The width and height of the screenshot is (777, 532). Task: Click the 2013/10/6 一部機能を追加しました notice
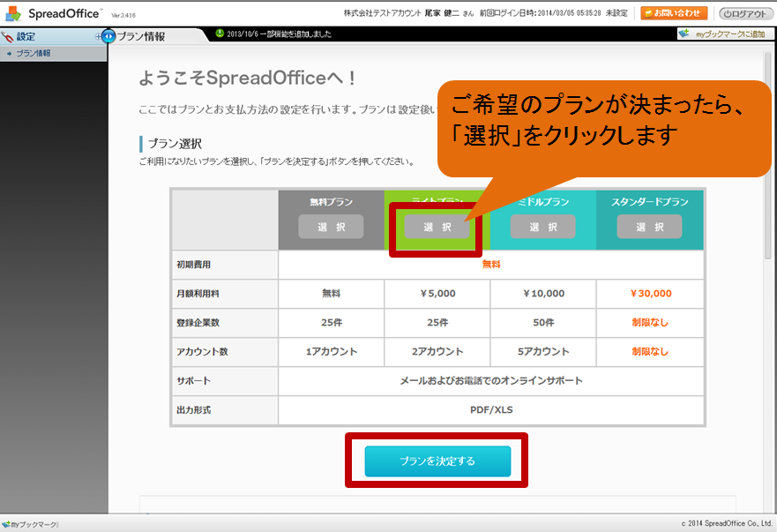279,34
